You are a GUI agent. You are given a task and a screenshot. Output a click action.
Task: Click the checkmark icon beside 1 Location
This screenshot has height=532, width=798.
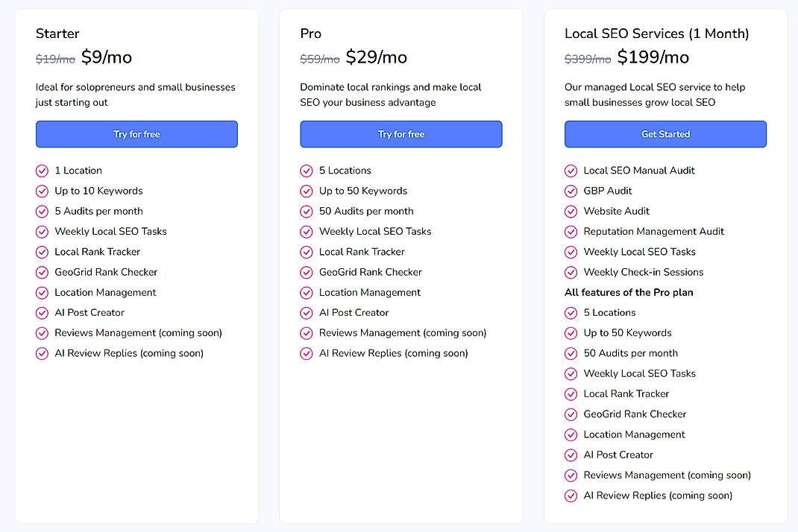point(42,171)
